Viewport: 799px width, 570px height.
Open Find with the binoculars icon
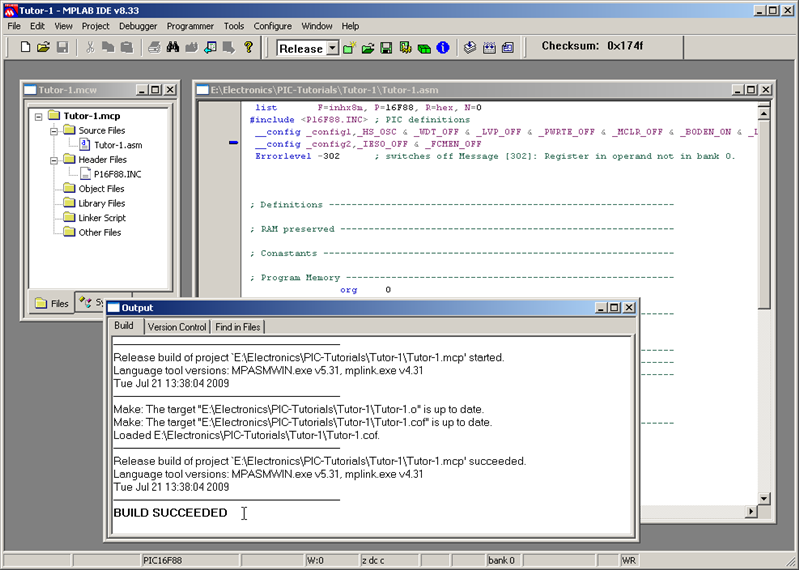point(173,47)
